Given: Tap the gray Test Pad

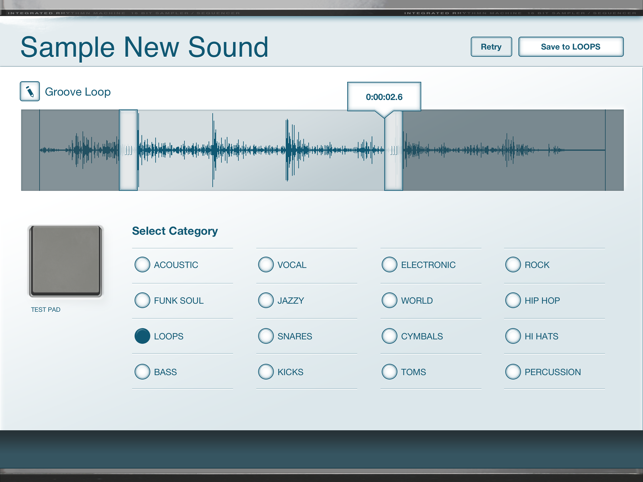Looking at the screenshot, I should coord(65,261).
